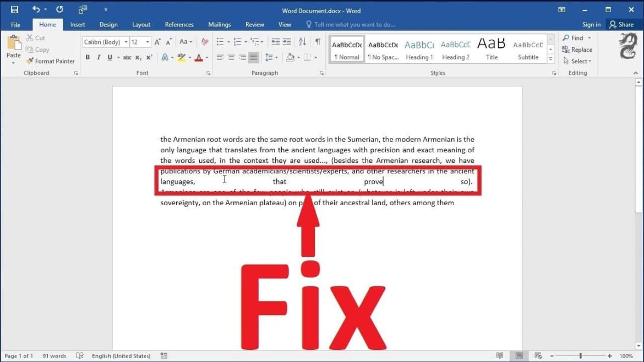Toggle Bold formatting

88,57
